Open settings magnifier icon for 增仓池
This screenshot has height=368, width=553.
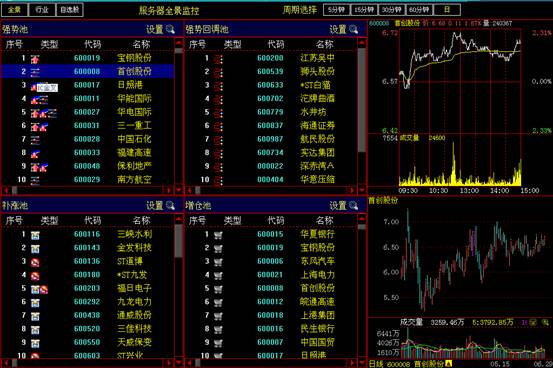[x=353, y=205]
